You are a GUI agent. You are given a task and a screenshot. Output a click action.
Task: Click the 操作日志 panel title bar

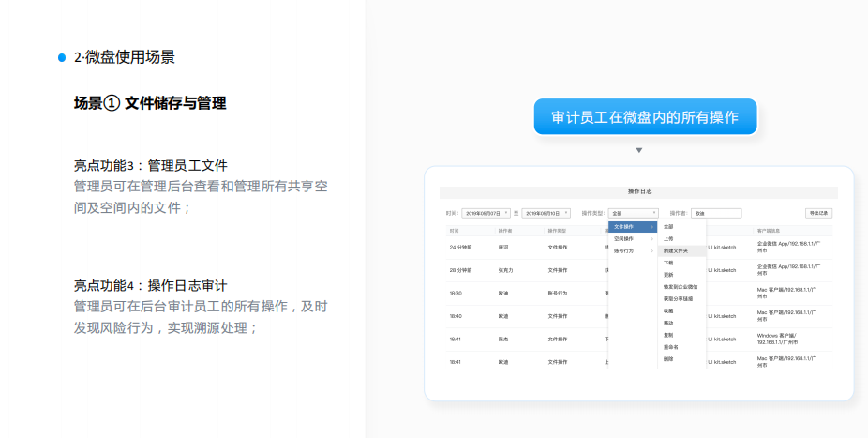(x=638, y=191)
